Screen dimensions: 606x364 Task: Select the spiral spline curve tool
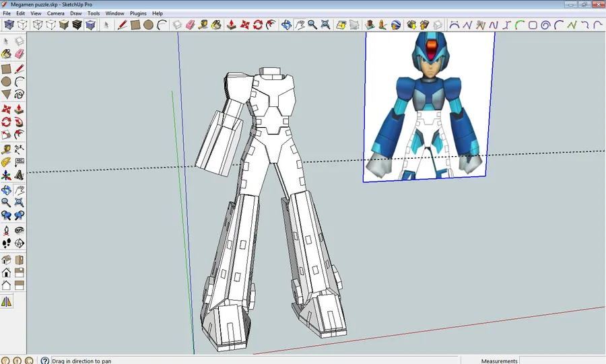(x=545, y=25)
